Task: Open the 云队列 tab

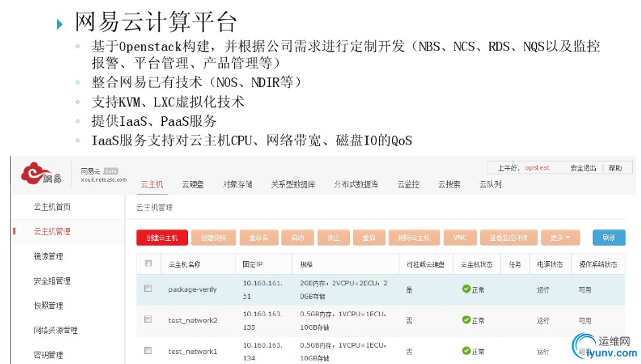Action: (490, 184)
